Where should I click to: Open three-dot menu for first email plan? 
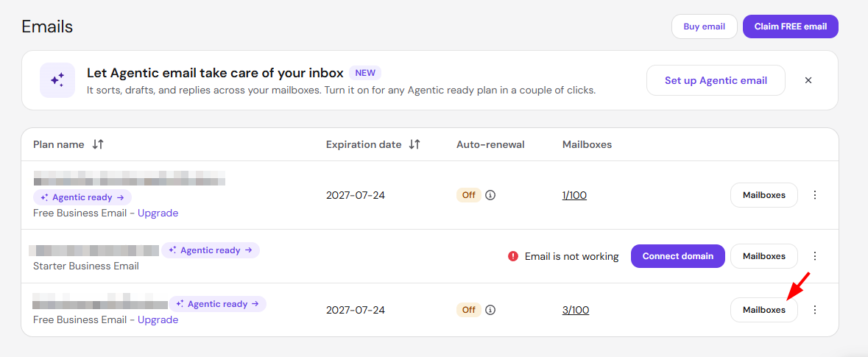coord(814,195)
